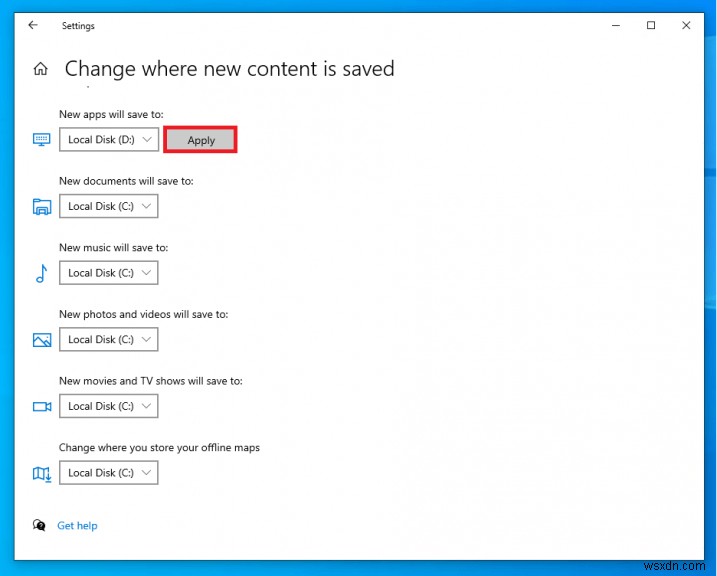Apply the new apps save location
This screenshot has height=576, width=717.
click(200, 140)
